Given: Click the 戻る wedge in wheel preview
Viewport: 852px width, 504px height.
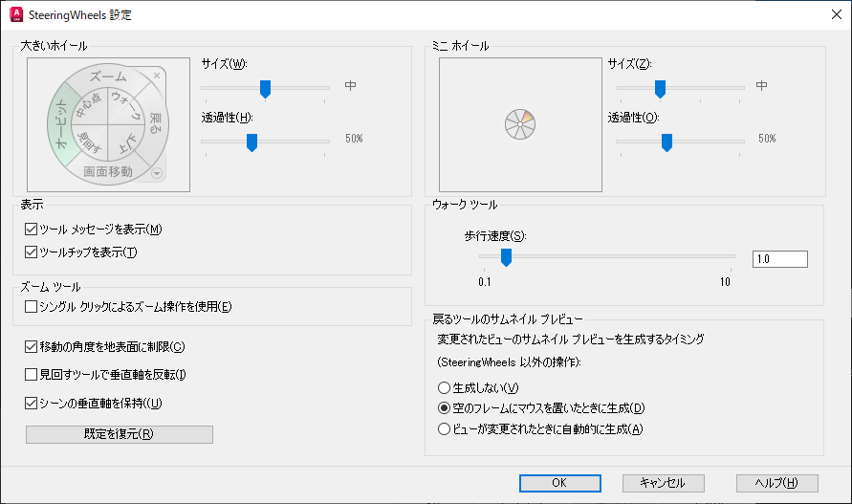Looking at the screenshot, I should [x=156, y=124].
